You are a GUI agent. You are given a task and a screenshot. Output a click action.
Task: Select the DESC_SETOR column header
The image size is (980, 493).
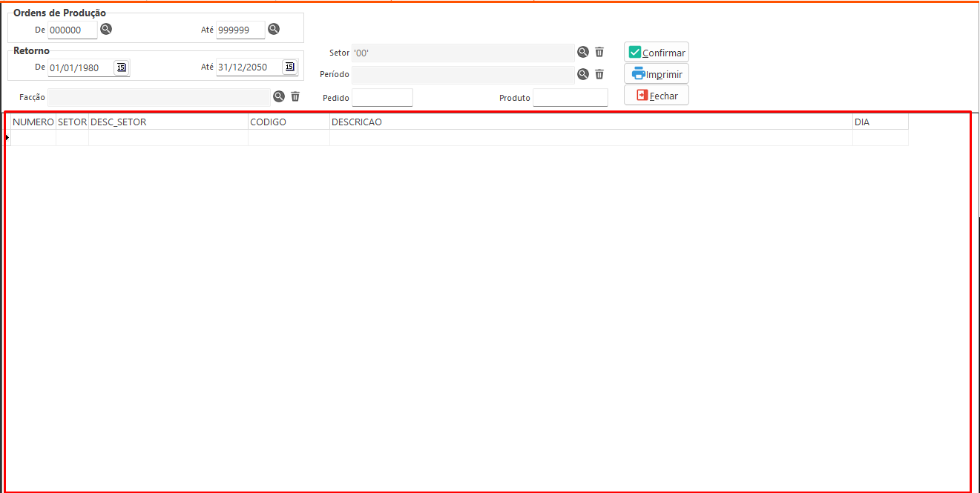(x=168, y=122)
